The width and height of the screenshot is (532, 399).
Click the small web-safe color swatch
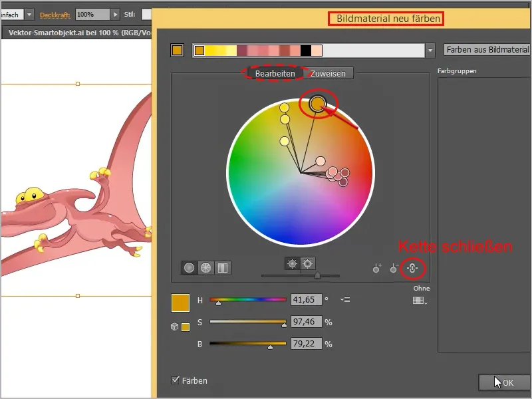point(186,327)
